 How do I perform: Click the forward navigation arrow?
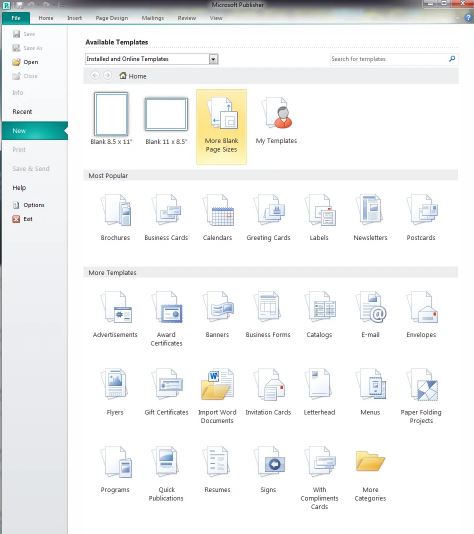tap(107, 76)
